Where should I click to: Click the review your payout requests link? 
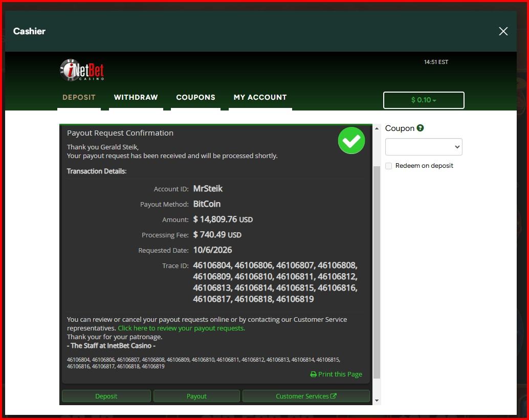point(182,328)
